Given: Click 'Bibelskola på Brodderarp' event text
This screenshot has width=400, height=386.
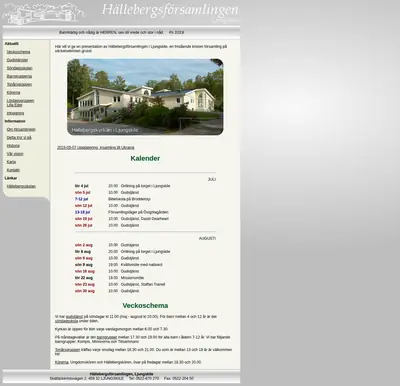Looking at the screenshot, I should 129,199.
